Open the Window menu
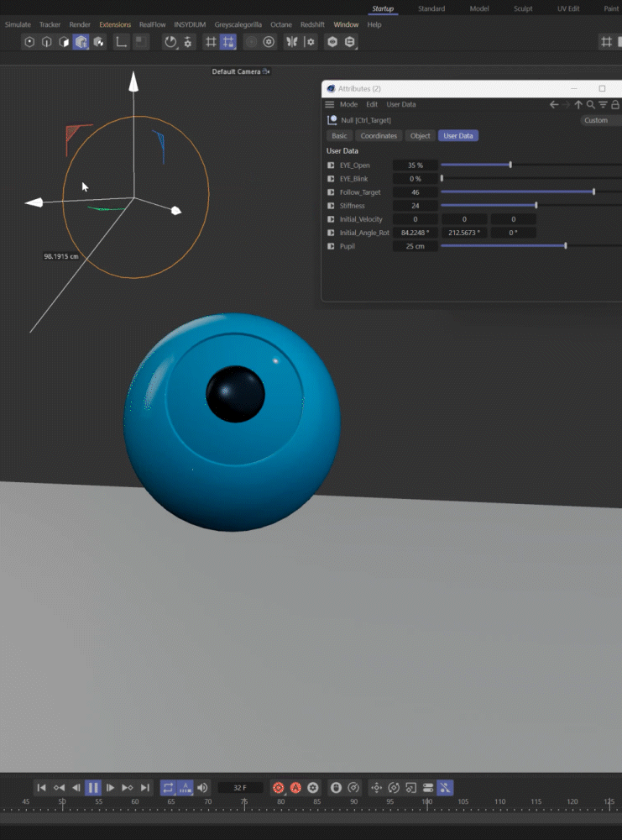 tap(346, 24)
